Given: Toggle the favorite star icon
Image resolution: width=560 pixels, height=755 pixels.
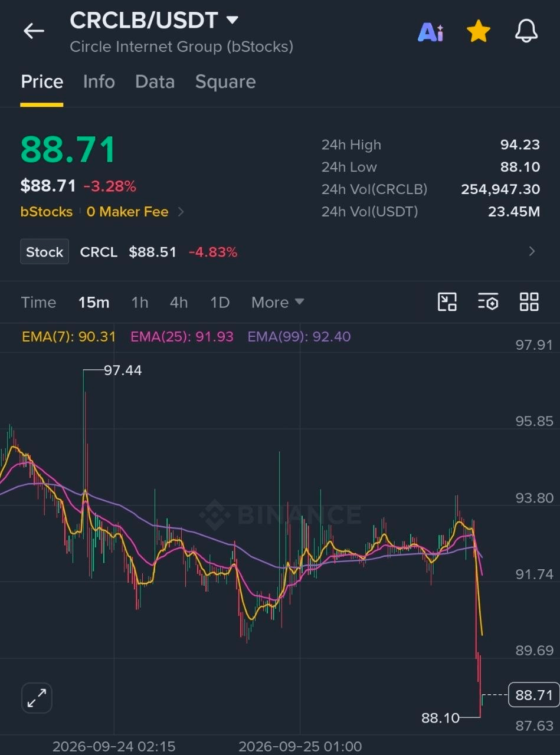Looking at the screenshot, I should pyautogui.click(x=479, y=31).
